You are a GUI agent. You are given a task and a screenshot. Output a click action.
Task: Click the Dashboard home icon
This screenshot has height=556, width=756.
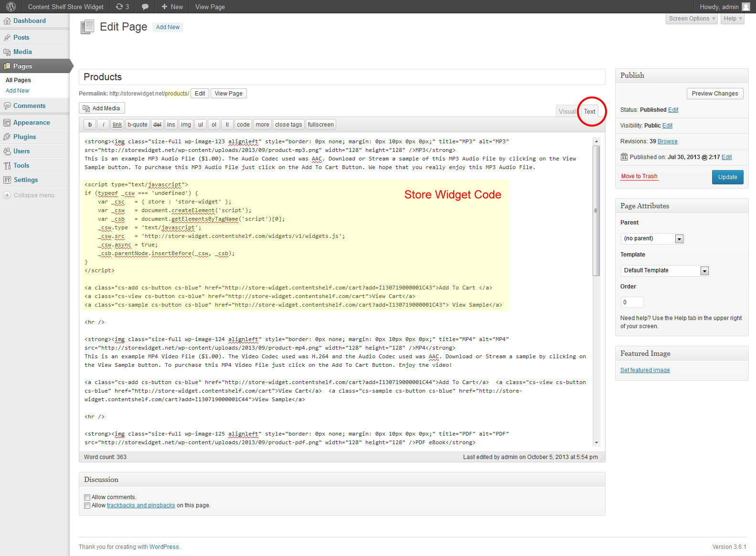click(7, 21)
